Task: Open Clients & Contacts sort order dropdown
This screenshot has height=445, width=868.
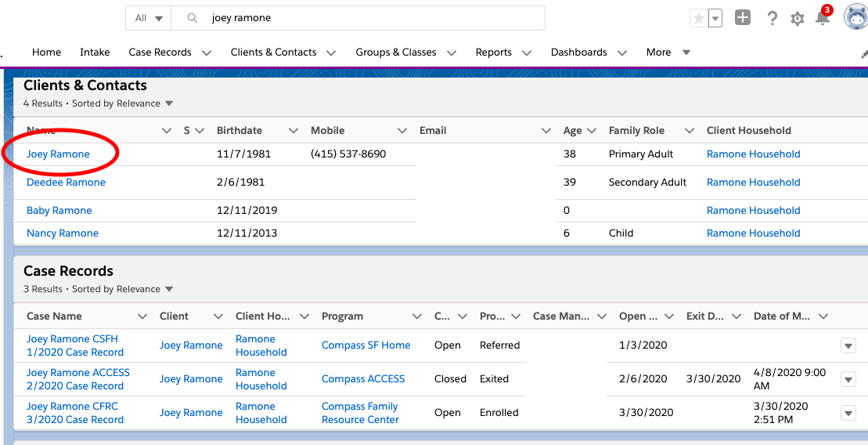Action: [169, 103]
